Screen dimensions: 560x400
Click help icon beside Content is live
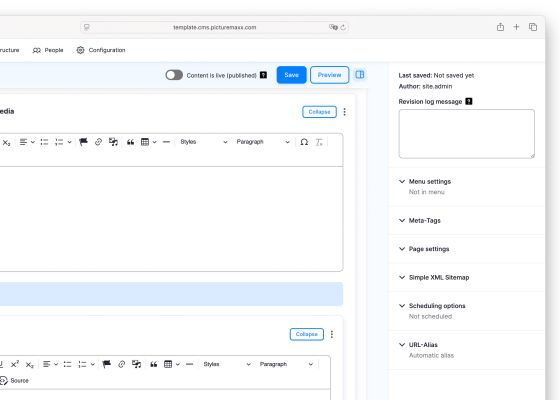click(x=263, y=75)
